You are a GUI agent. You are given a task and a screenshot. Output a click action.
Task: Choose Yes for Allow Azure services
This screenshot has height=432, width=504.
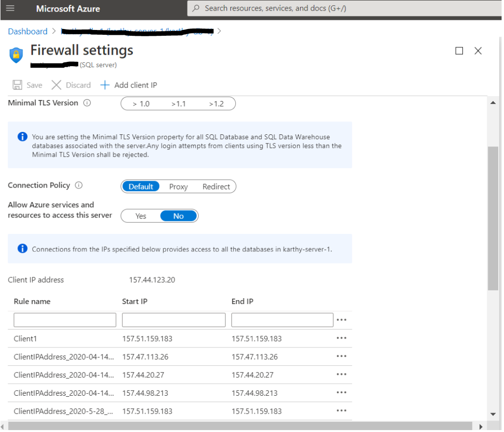[x=141, y=216]
